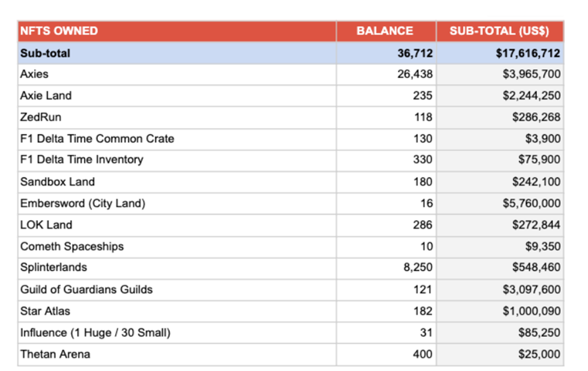Viewport: 588px width, 371px height.
Task: Click the balance 330 cell
Action: tap(386, 160)
